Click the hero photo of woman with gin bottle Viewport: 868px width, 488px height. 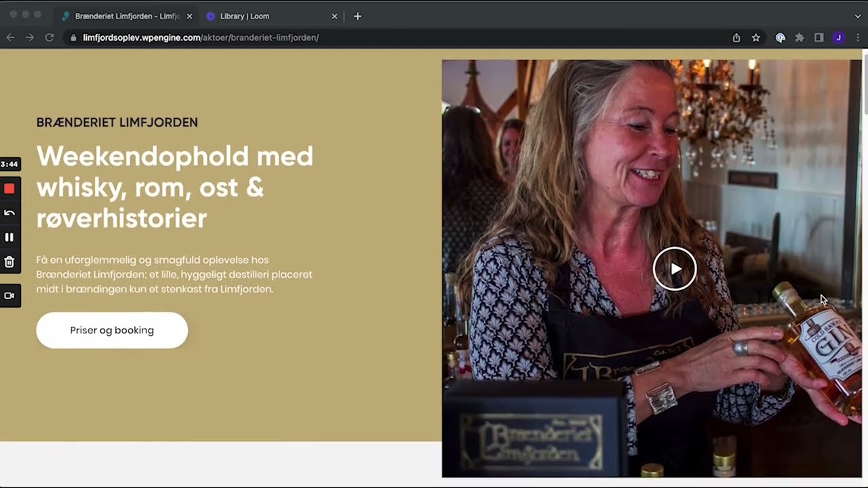coord(652,268)
